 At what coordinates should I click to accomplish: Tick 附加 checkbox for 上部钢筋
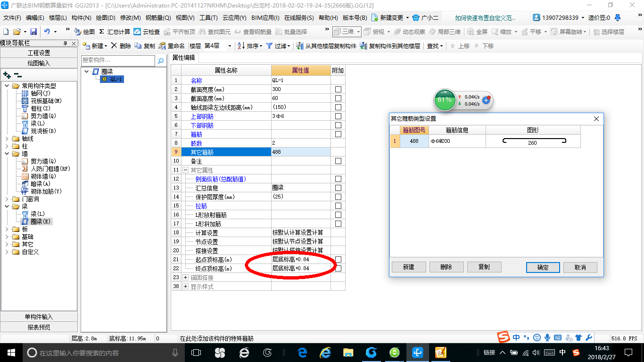click(x=338, y=116)
